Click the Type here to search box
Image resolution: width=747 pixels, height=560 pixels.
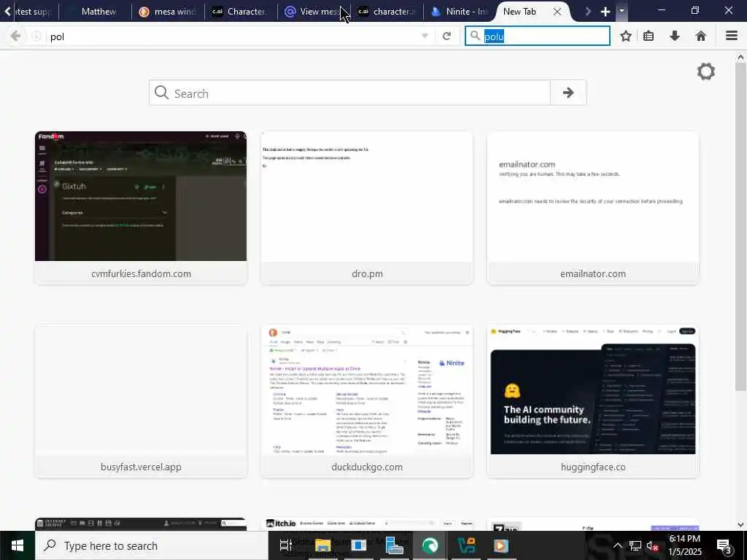(152, 545)
